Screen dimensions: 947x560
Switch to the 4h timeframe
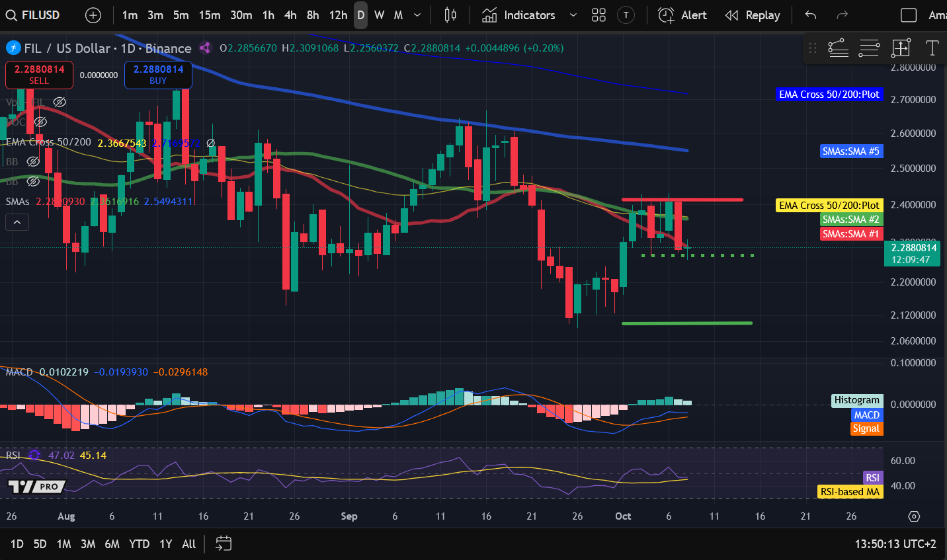[x=290, y=15]
